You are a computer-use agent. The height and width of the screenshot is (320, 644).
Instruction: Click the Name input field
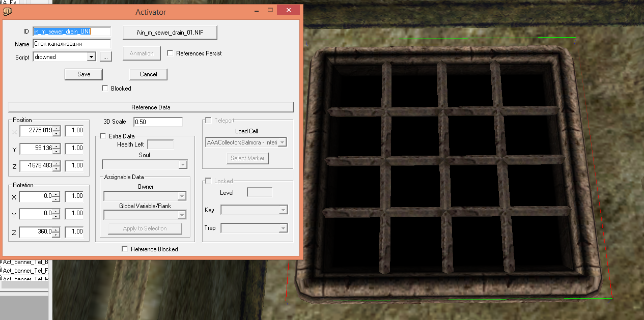coord(72,44)
